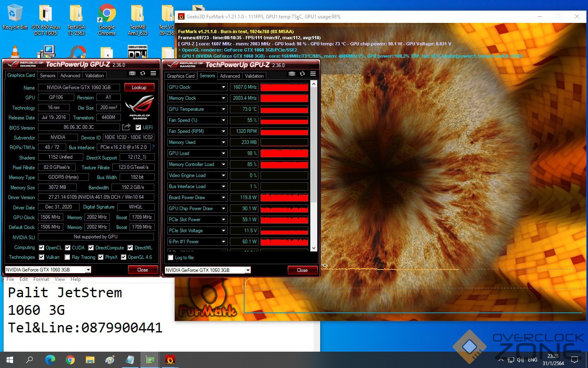This screenshot has width=588, height=368.
Task: Launch Microsoft Edge from taskbar
Action: click(x=50, y=360)
